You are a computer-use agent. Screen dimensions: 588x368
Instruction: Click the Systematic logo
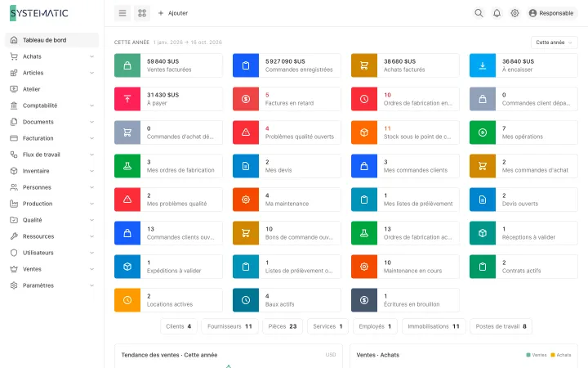[38, 13]
